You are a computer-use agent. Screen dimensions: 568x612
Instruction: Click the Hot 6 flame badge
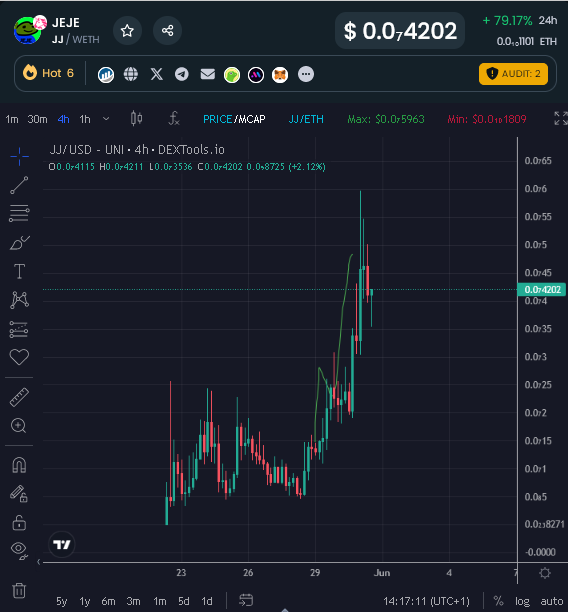tap(48, 73)
